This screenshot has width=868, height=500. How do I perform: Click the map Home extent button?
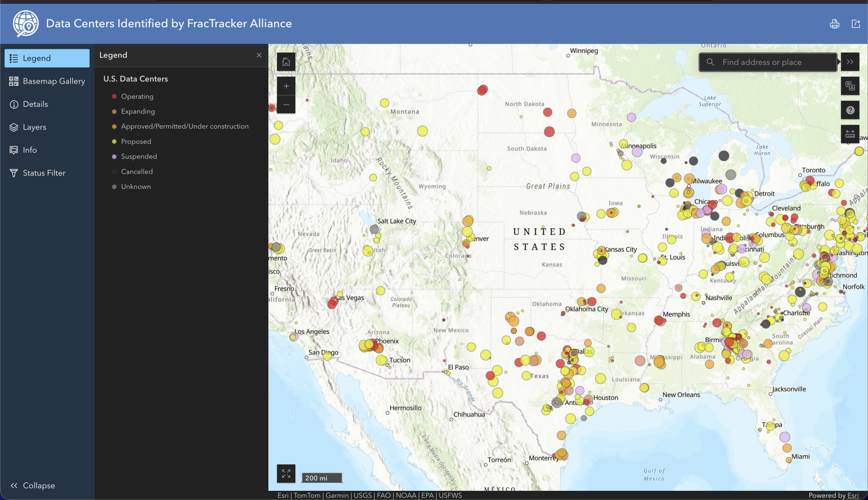point(286,62)
